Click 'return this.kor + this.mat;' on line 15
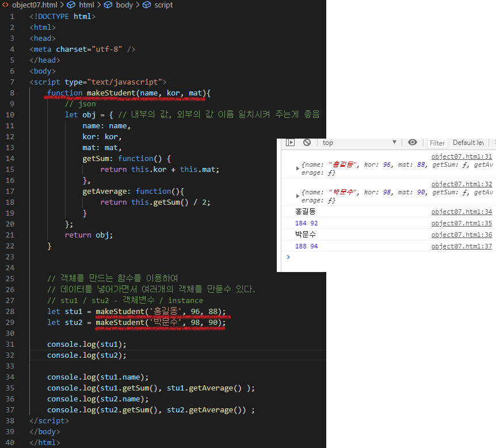This screenshot has width=496, height=448. point(160,170)
